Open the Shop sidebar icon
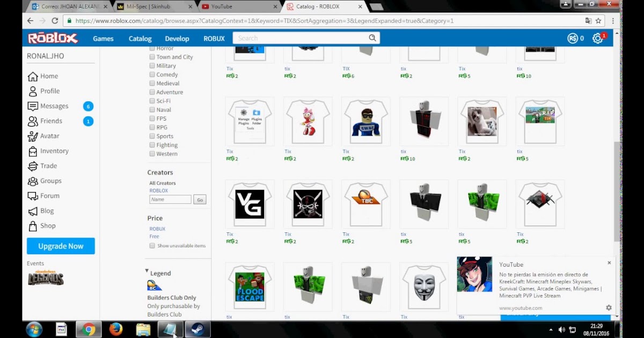Image resolution: width=644 pixels, height=338 pixels. (33, 226)
